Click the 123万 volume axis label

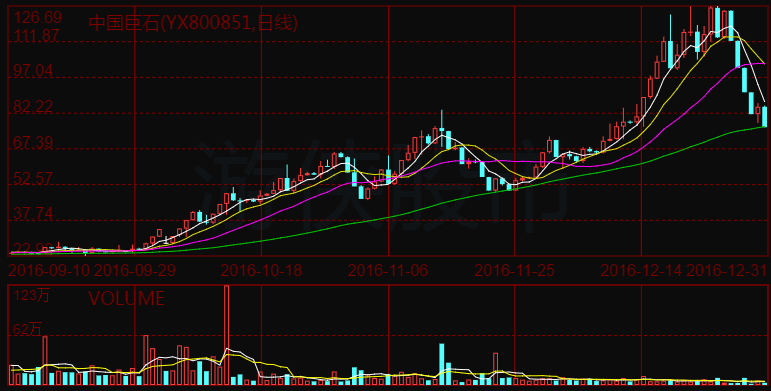click(31, 295)
